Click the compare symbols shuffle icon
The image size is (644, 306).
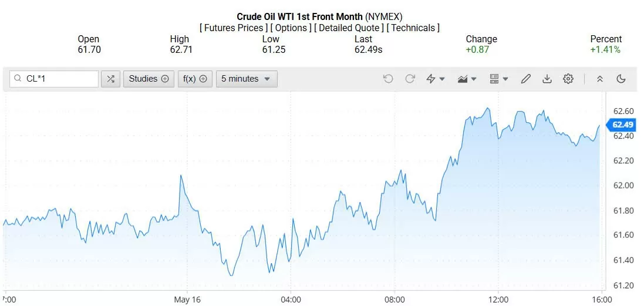coord(110,79)
